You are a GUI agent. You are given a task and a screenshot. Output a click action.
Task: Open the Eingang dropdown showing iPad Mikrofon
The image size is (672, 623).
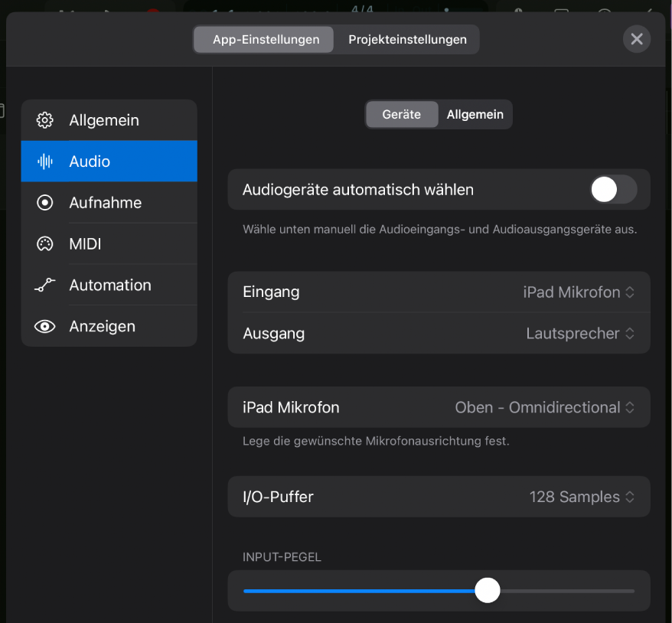coord(579,292)
